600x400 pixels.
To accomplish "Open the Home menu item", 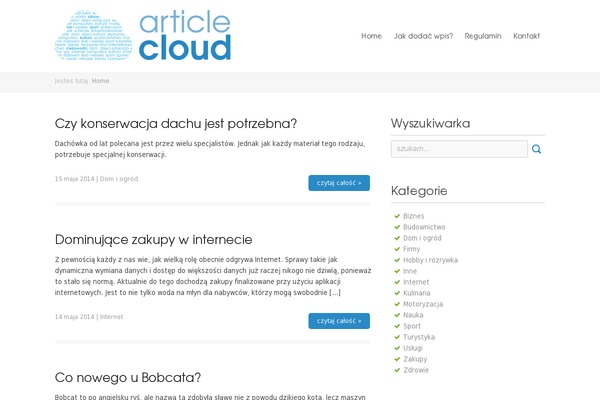I will coord(371,36).
